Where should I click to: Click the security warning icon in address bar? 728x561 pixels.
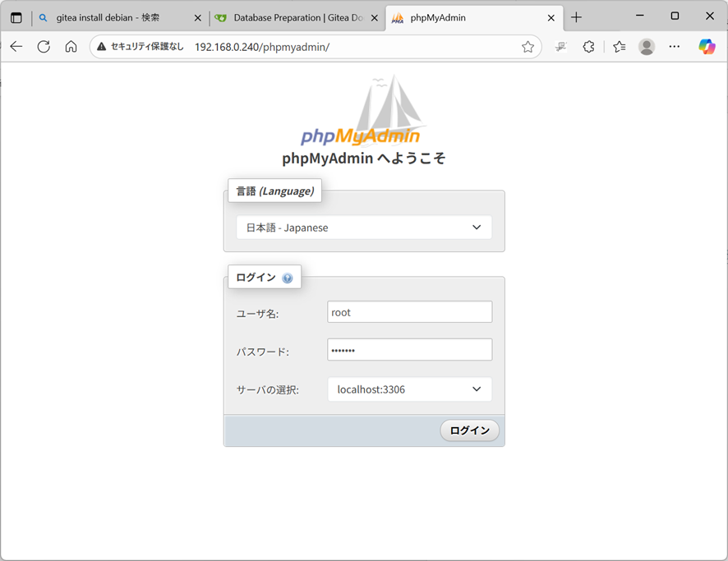coord(102,46)
